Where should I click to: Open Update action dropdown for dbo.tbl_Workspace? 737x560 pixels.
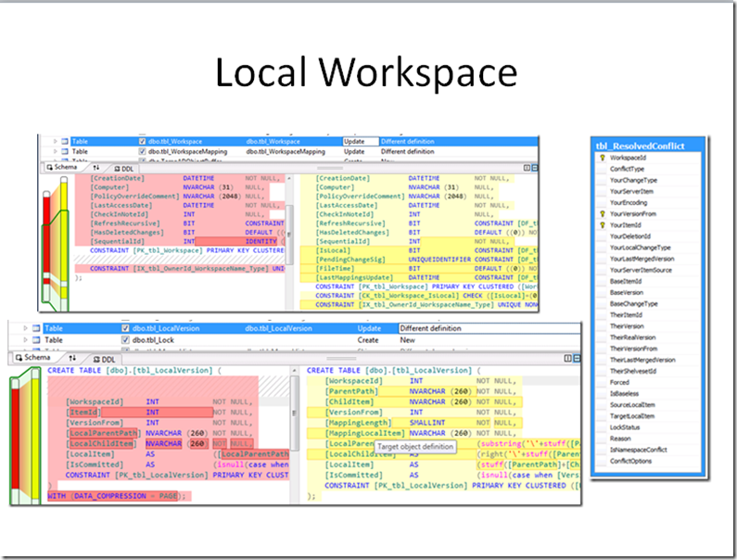coord(360,141)
